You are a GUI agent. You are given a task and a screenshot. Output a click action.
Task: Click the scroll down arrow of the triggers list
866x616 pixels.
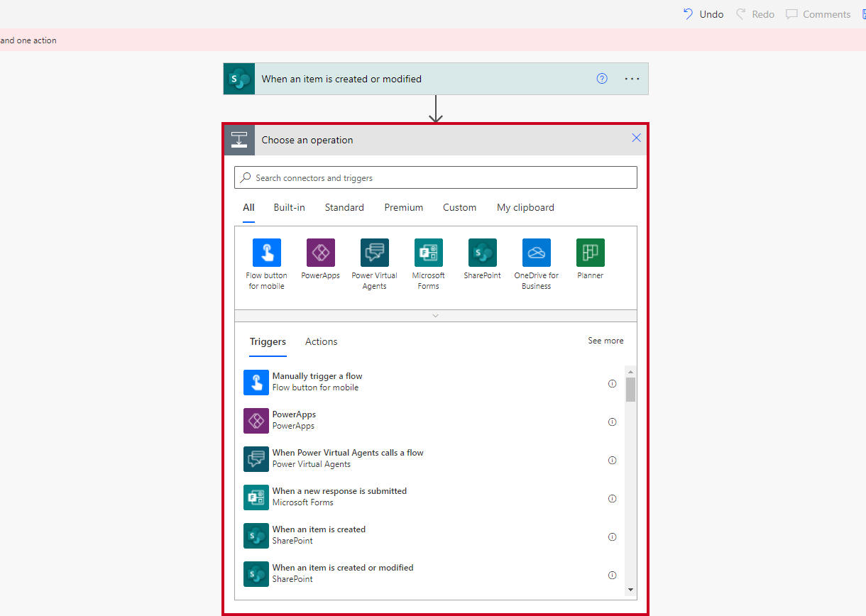point(630,590)
